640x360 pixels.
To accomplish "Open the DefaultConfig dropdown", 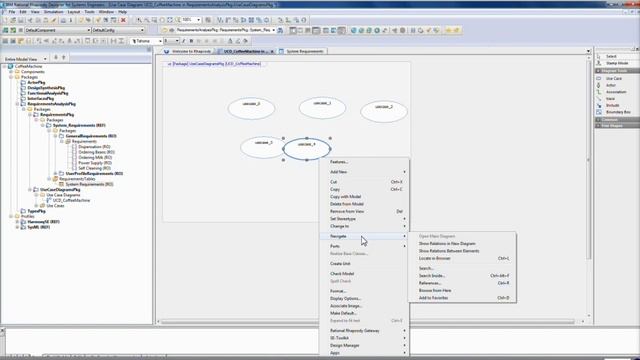I will 142,30.
